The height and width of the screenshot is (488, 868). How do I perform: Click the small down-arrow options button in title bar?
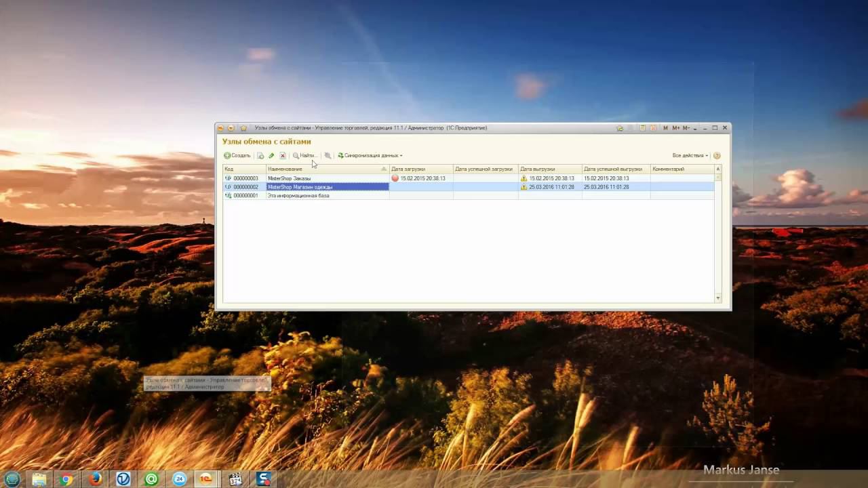pos(696,127)
